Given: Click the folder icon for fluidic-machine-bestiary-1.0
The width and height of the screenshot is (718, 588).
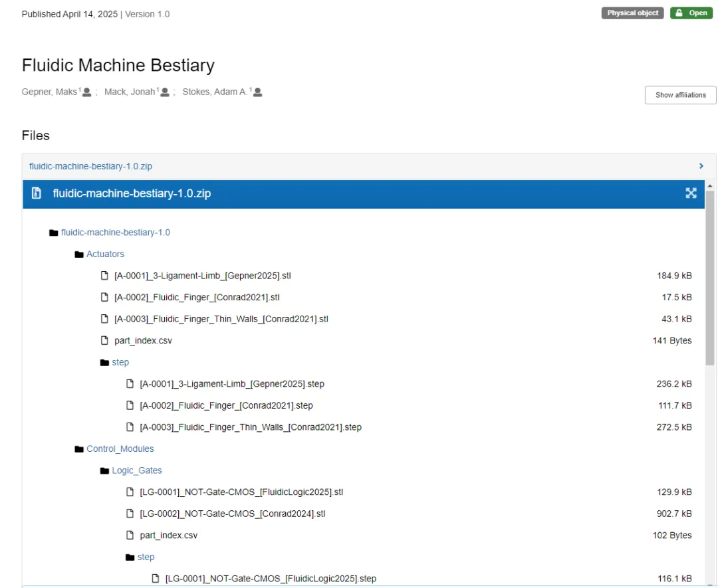Looking at the screenshot, I should [54, 233].
